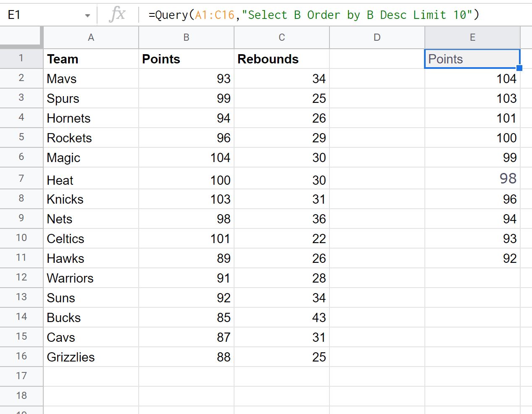This screenshot has height=414, width=532.
Task: Click Nets rebounds value 36
Action: tap(282, 219)
